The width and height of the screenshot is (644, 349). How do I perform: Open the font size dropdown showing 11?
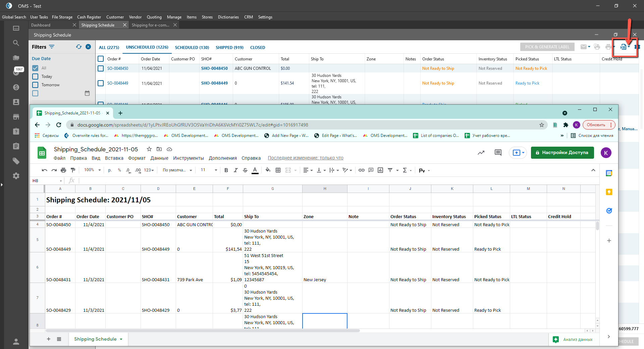209,170
